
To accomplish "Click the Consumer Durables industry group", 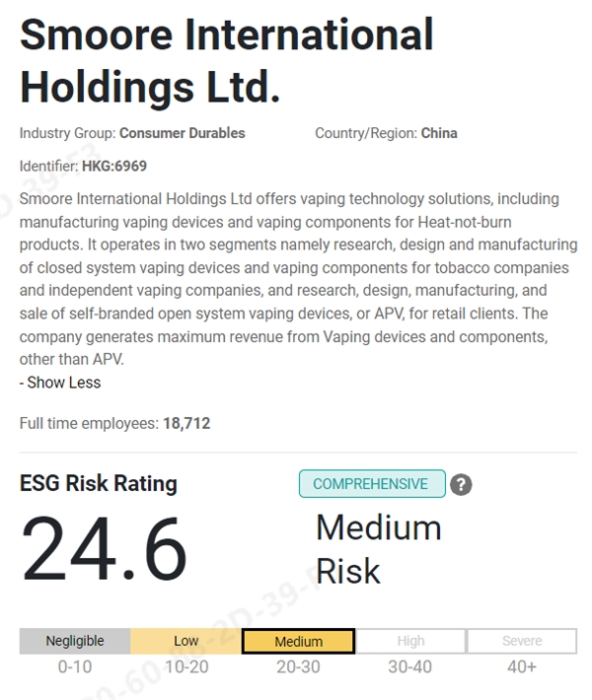I will [x=183, y=133].
